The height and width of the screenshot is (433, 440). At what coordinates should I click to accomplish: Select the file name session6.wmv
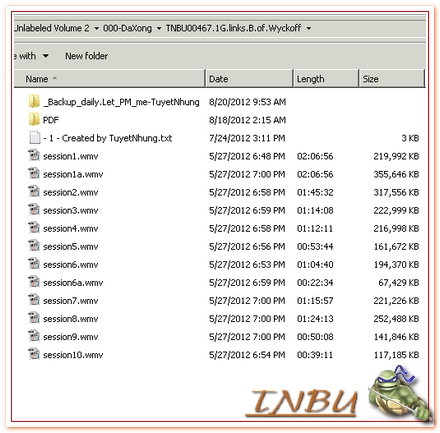71,264
